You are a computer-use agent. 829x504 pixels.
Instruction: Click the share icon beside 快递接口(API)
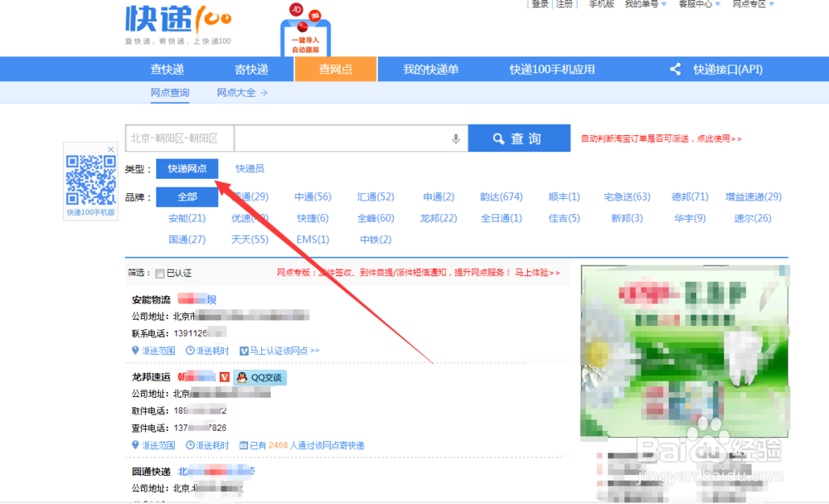(675, 70)
